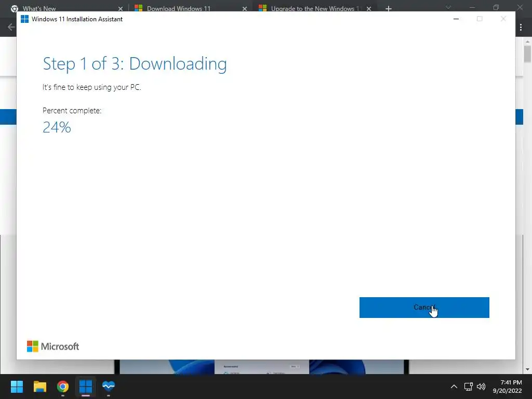Open the Windows Start menu

pyautogui.click(x=17, y=387)
